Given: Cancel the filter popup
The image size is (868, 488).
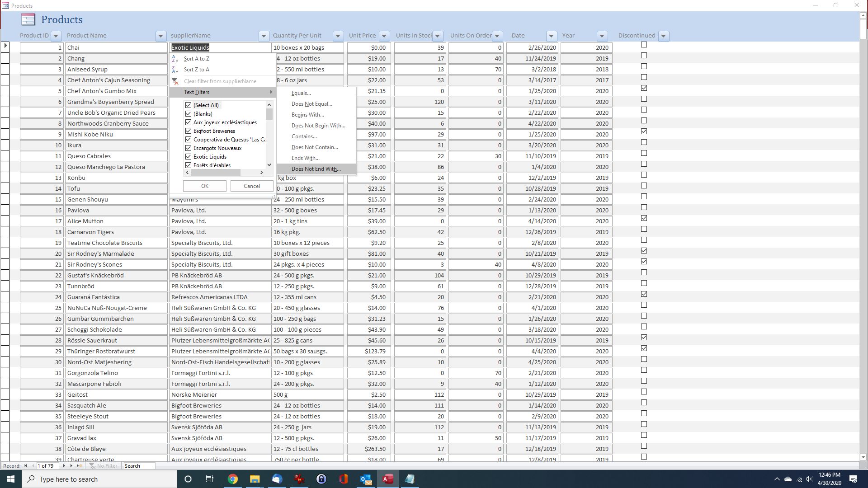Looking at the screenshot, I should click(x=251, y=186).
